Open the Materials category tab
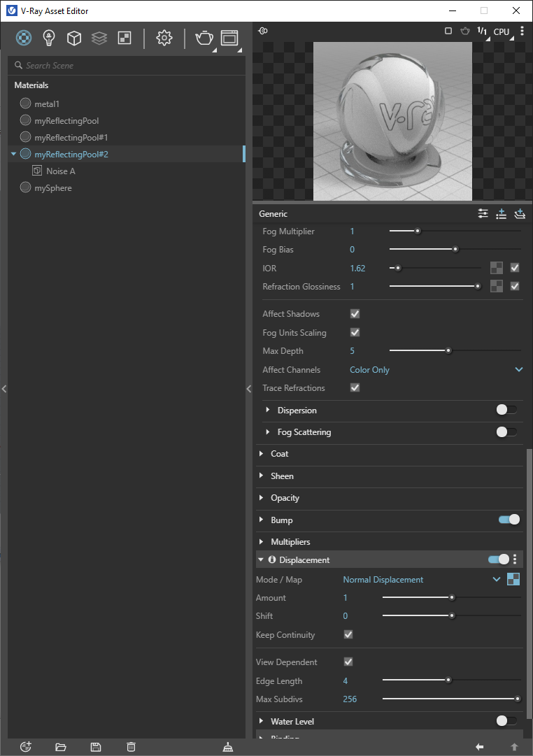The width and height of the screenshot is (533, 756). 24,38
